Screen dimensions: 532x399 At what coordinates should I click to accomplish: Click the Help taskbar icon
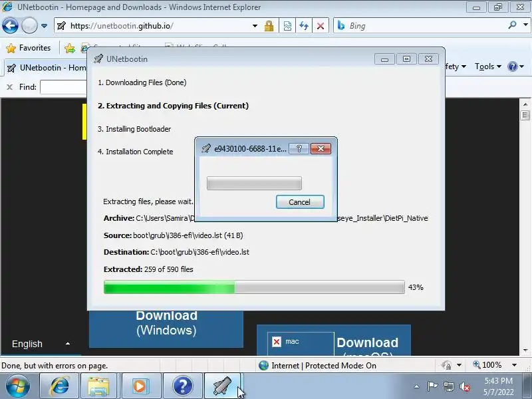(x=182, y=386)
